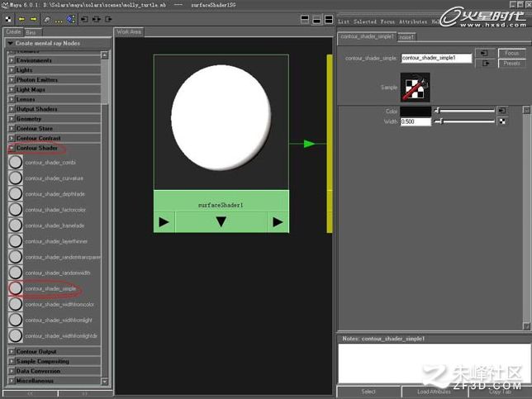Expand the Contour Contrast category
Viewport: 532px width, 399px height.
coord(12,139)
